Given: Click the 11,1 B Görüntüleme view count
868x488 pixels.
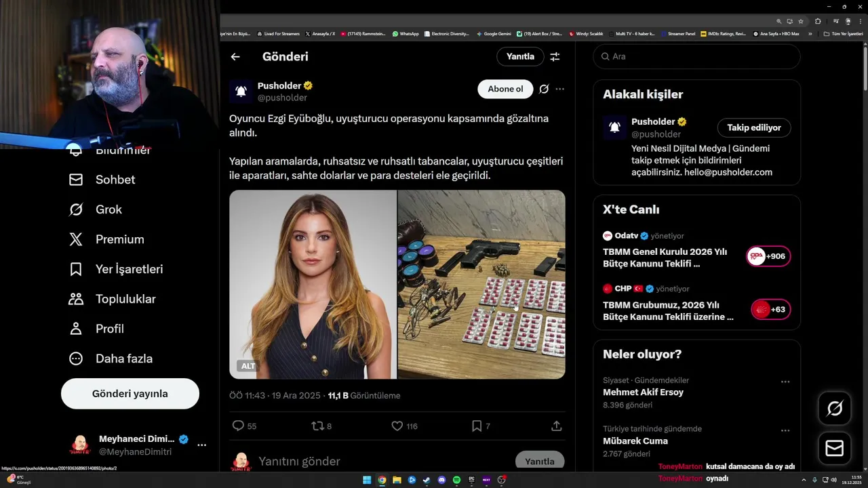Looking at the screenshot, I should 364,396.
